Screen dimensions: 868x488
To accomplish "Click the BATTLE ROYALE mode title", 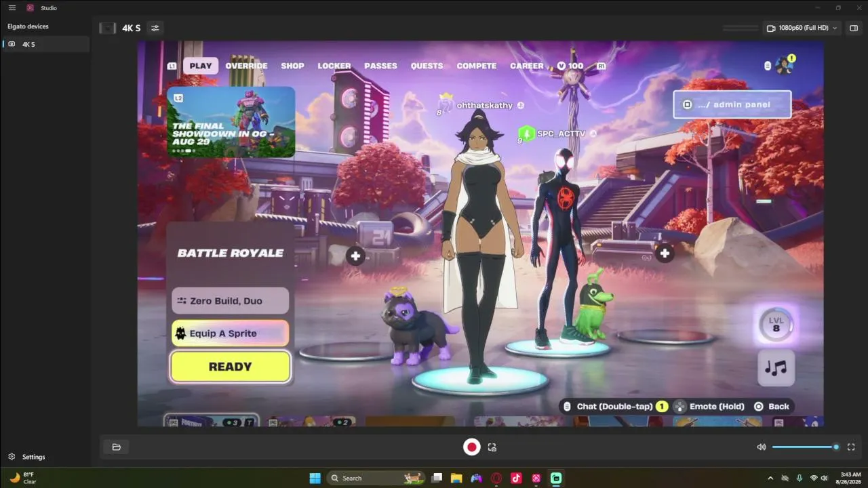I will point(231,253).
